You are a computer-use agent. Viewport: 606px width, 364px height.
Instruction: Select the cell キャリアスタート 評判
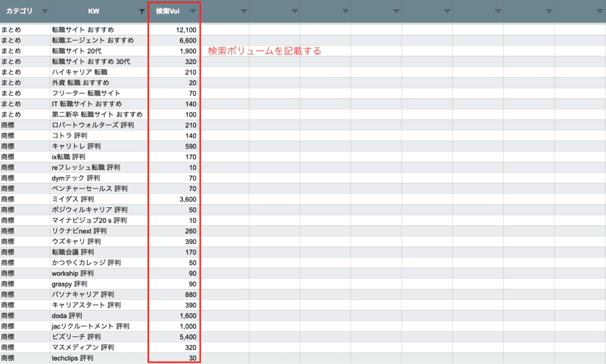coord(99,305)
